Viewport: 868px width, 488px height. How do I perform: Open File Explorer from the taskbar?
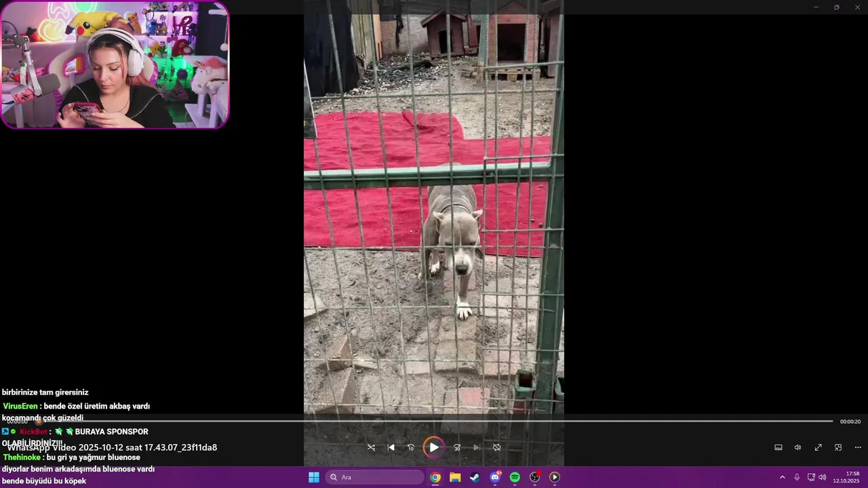click(x=455, y=477)
